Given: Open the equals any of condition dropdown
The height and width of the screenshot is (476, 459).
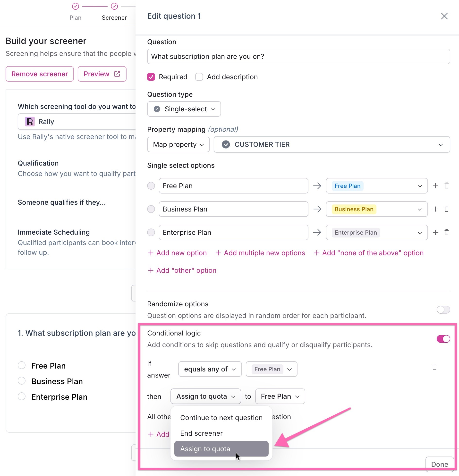Looking at the screenshot, I should coord(210,369).
